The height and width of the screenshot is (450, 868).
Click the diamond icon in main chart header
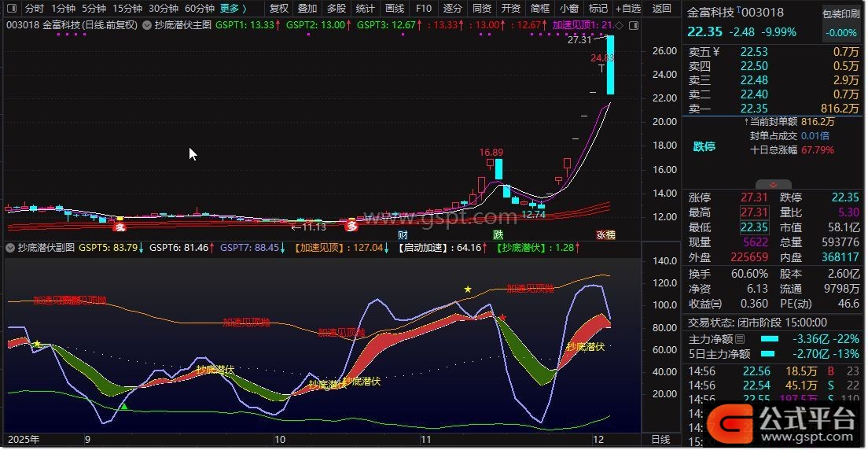619,25
